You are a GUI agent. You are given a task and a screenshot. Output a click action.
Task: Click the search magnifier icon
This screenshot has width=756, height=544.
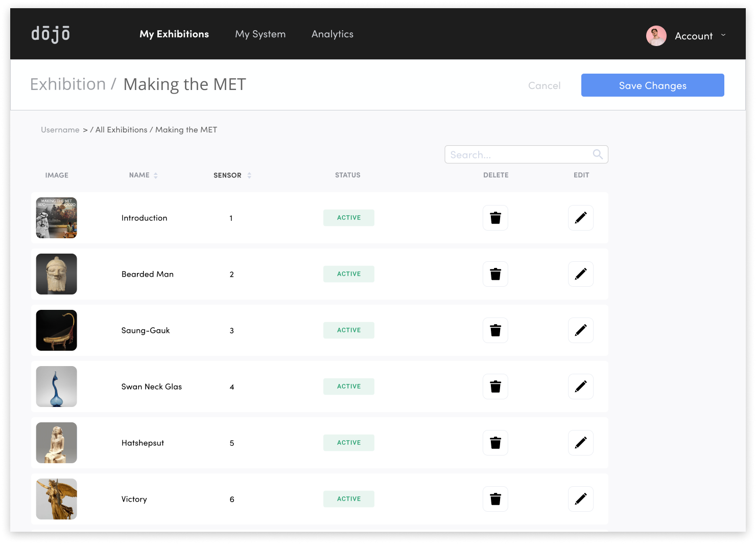(x=598, y=154)
